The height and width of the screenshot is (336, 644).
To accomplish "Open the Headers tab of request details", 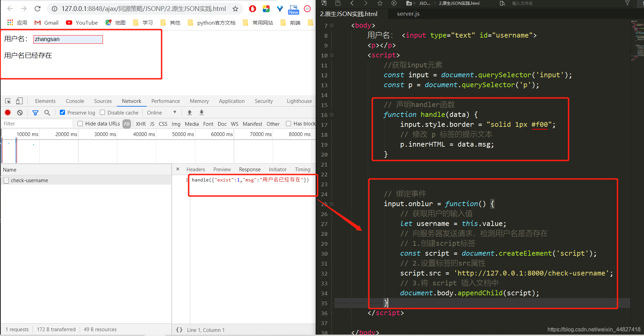I will [x=196, y=169].
